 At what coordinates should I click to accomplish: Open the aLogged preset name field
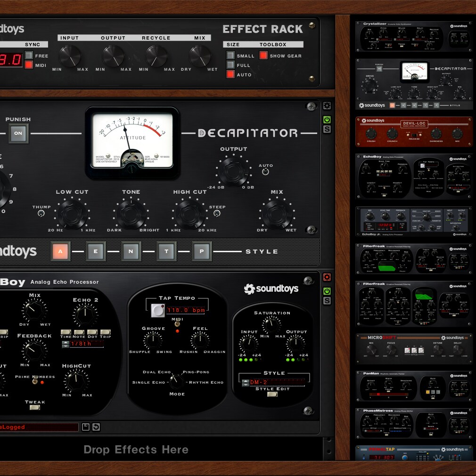pyautogui.click(x=39, y=427)
